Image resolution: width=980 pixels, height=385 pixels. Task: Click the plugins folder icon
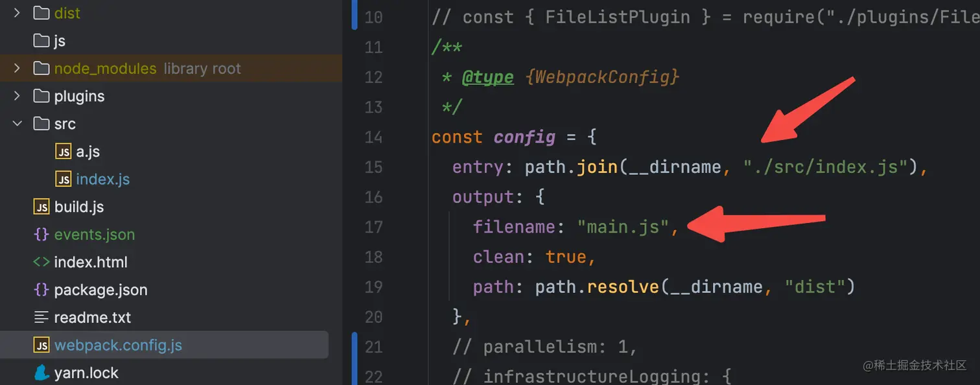click(x=41, y=96)
